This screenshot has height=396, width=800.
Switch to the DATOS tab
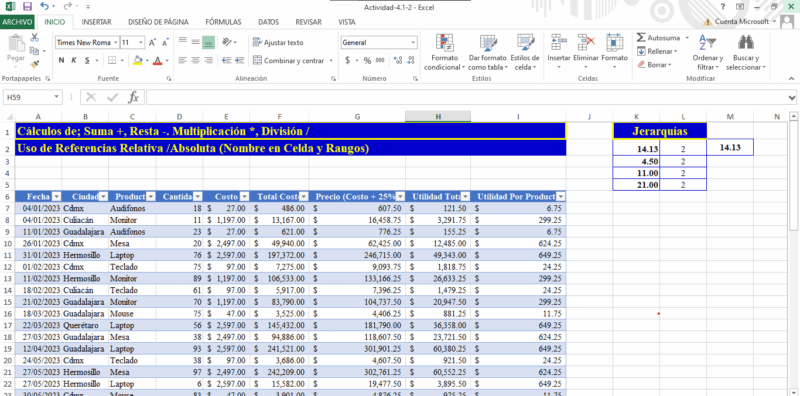coord(268,22)
